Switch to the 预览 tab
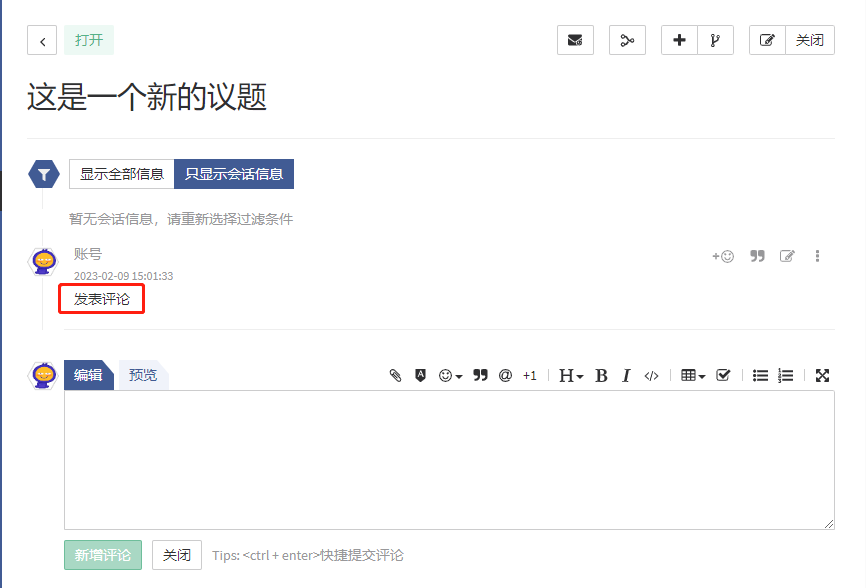The width and height of the screenshot is (866, 588). 143,375
